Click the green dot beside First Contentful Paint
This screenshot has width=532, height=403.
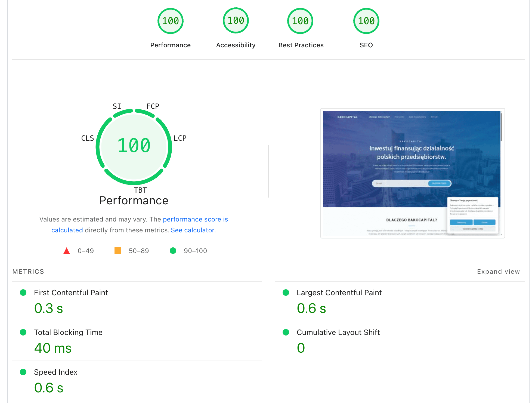click(23, 293)
